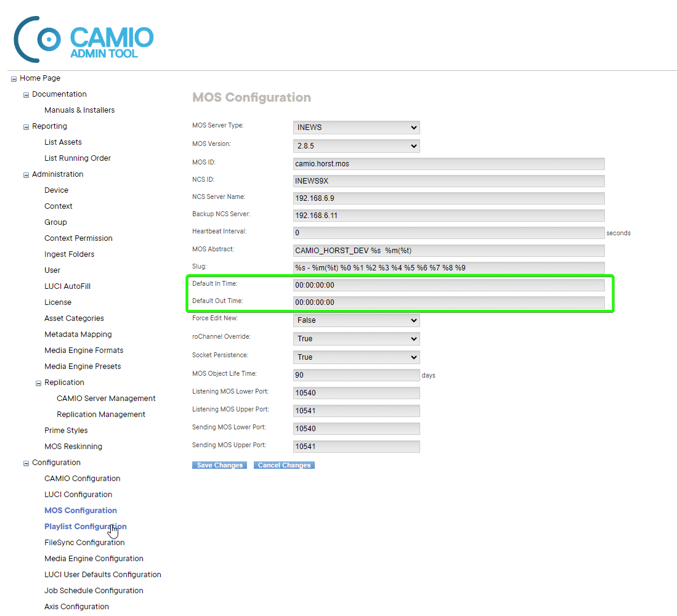
Task: Collapse the Documentation tree node
Action: click(x=26, y=95)
